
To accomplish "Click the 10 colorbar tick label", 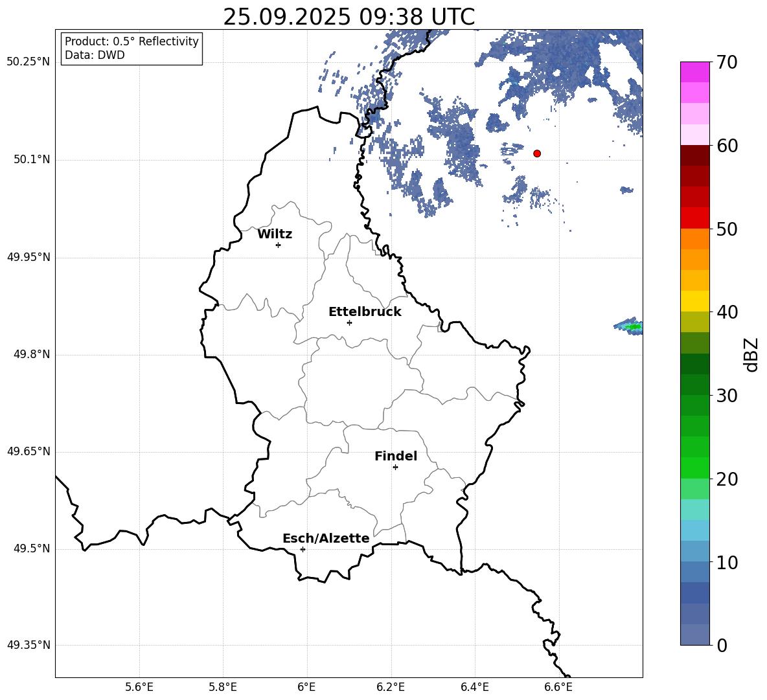I will [727, 562].
